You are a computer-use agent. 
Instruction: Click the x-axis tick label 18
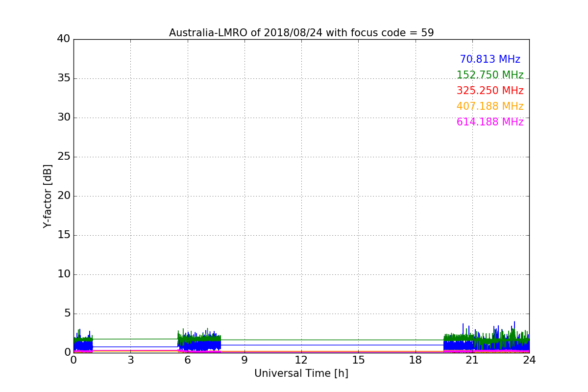[416, 360]
